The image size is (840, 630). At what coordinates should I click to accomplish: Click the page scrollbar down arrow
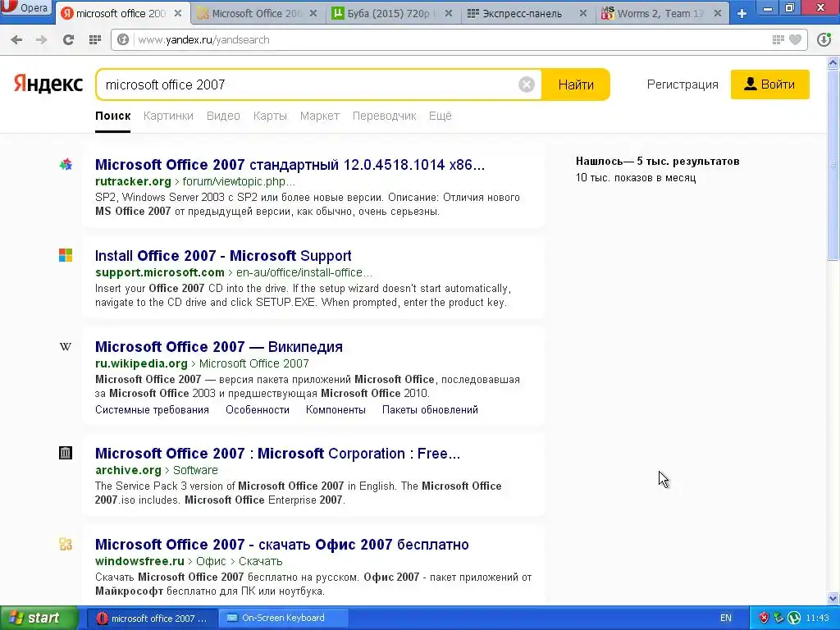click(x=833, y=598)
